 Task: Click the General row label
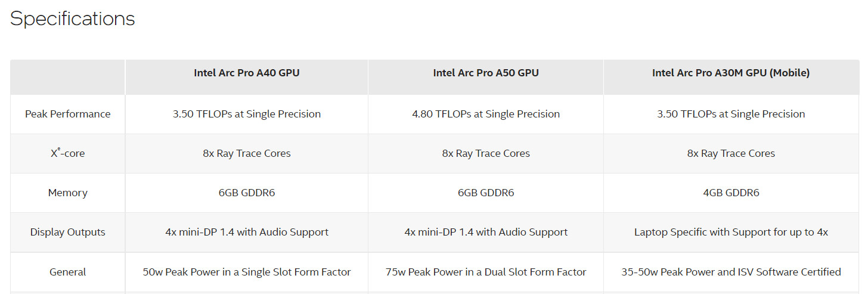[x=67, y=272]
